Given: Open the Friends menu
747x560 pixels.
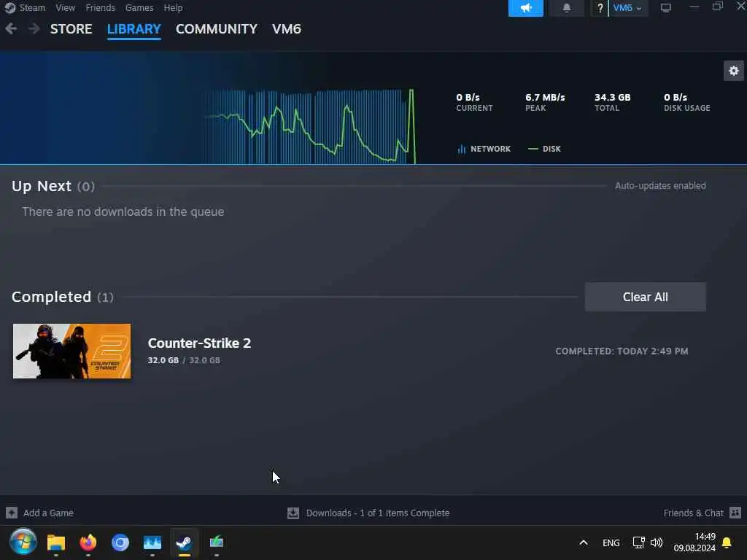Looking at the screenshot, I should pyautogui.click(x=100, y=7).
